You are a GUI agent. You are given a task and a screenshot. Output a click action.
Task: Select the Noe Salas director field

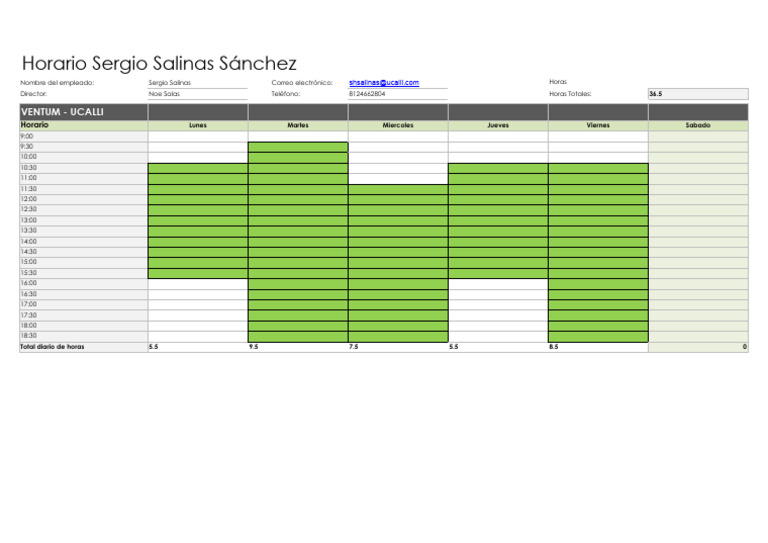pyautogui.click(x=198, y=94)
